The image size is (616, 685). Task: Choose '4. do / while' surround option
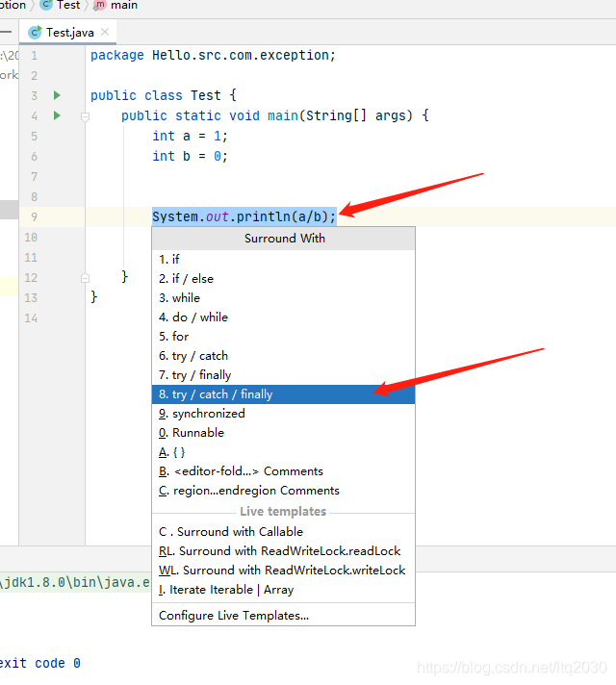point(283,317)
